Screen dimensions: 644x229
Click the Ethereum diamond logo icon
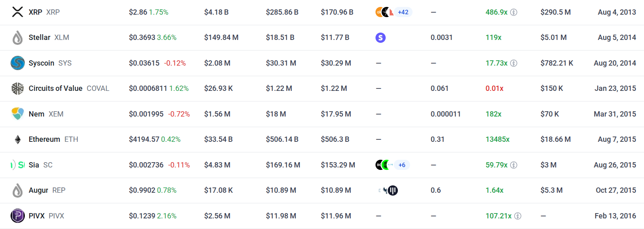pyautogui.click(x=17, y=139)
